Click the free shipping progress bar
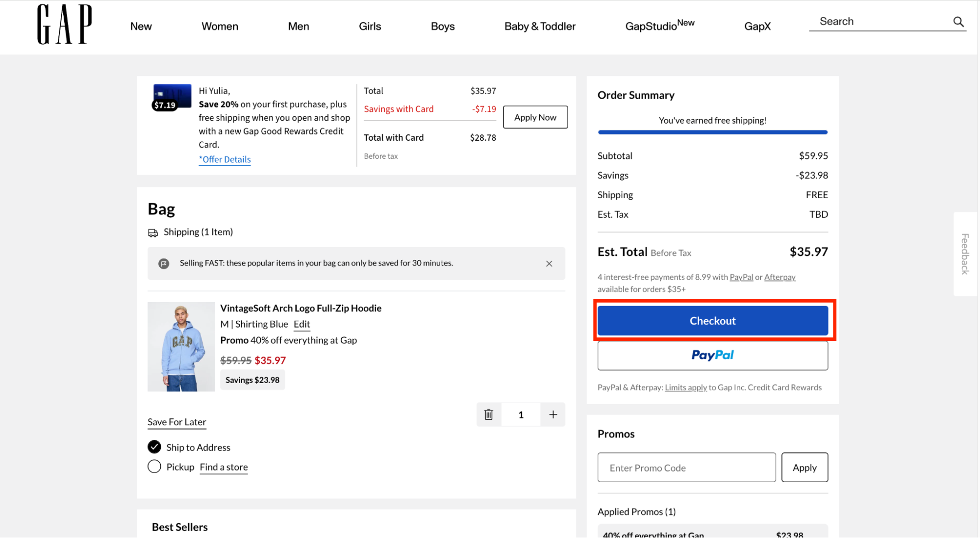The height and width of the screenshot is (538, 980). click(712, 132)
